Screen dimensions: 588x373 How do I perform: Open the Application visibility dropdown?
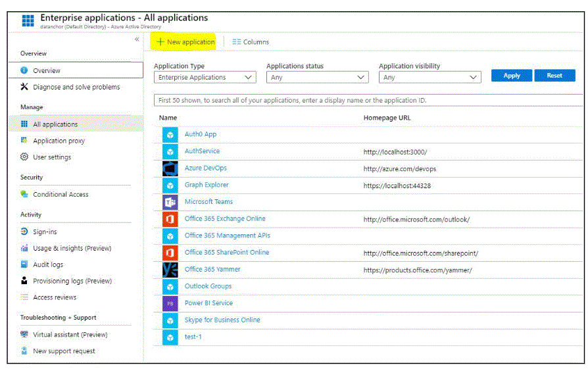(x=429, y=78)
